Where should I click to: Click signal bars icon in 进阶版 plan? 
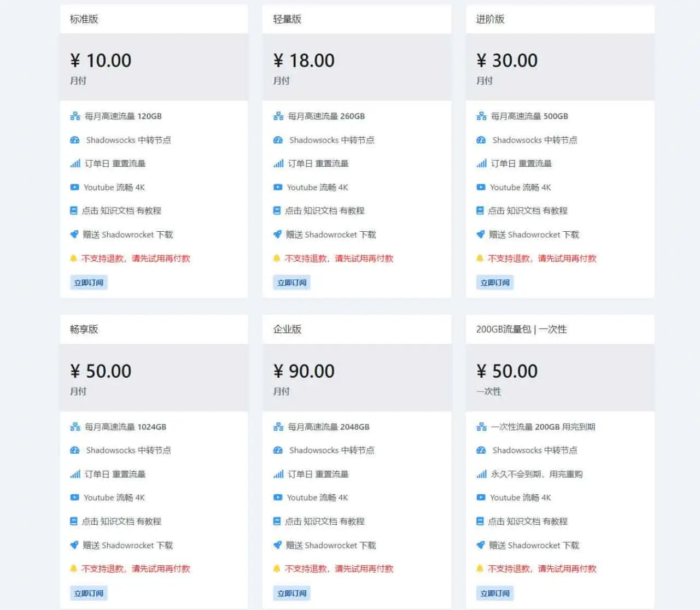(x=481, y=163)
